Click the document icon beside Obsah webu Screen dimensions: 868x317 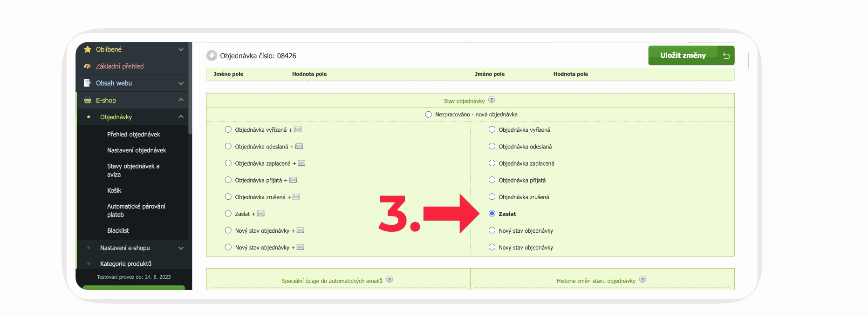click(x=87, y=83)
